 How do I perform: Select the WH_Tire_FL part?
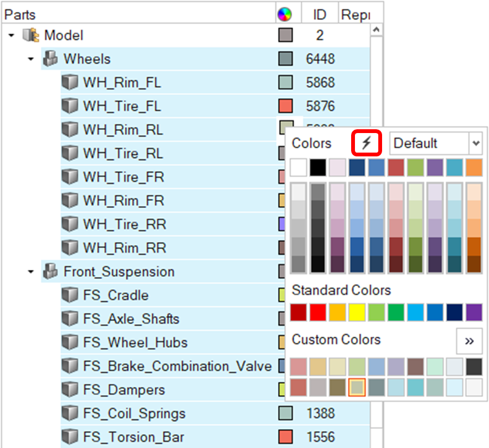tap(122, 106)
